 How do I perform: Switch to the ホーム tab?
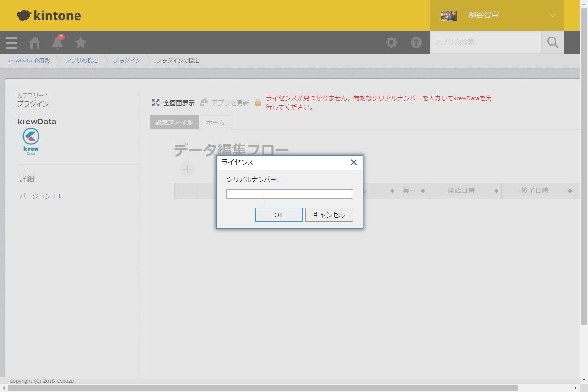tap(215, 122)
